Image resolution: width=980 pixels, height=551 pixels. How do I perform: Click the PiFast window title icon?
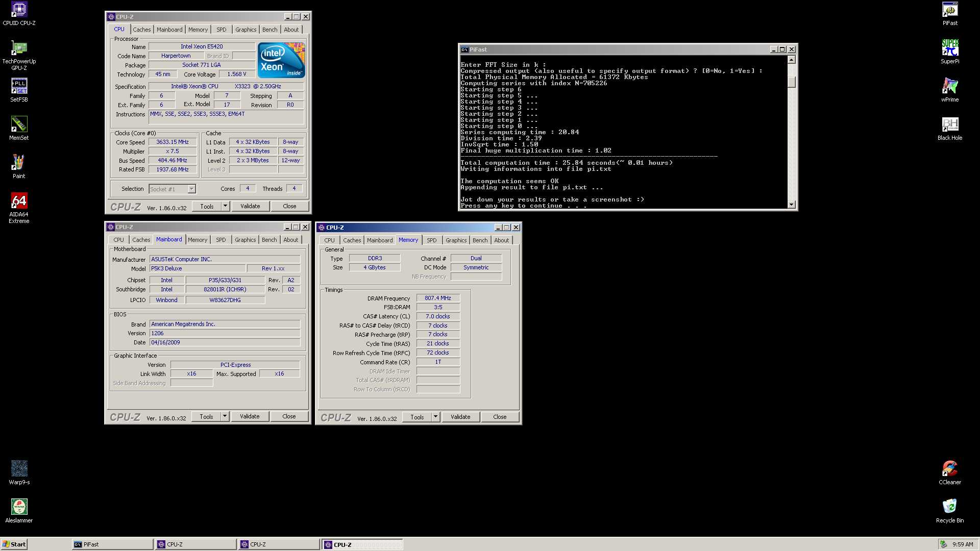point(464,49)
